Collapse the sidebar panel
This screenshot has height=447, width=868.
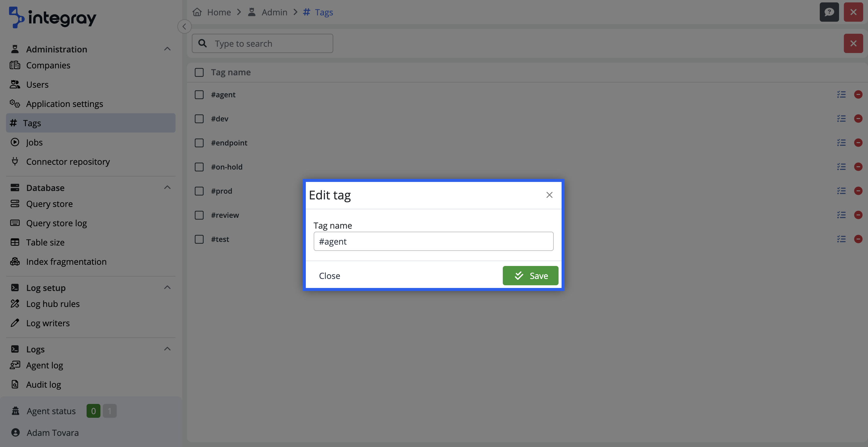[184, 26]
